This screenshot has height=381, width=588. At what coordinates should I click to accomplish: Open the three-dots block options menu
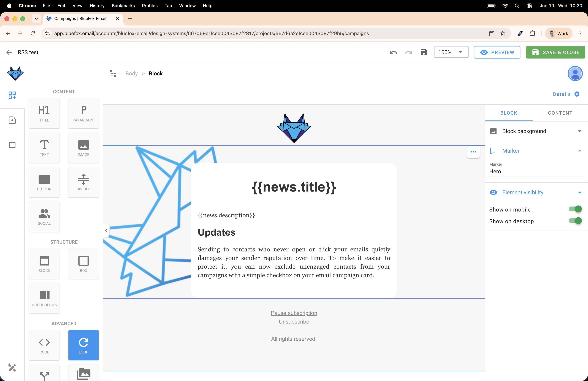473,152
